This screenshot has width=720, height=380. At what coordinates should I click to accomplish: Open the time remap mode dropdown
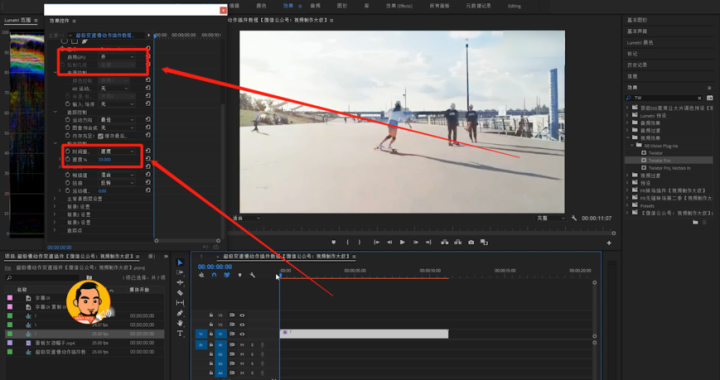118,151
